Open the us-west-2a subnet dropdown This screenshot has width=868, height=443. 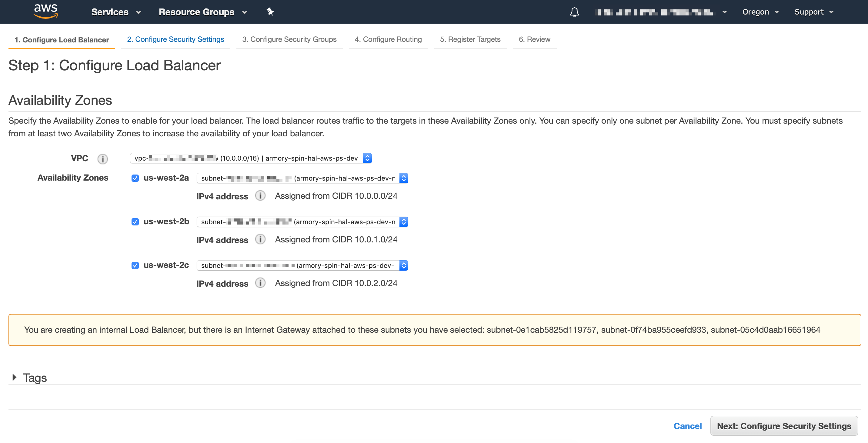click(302, 178)
